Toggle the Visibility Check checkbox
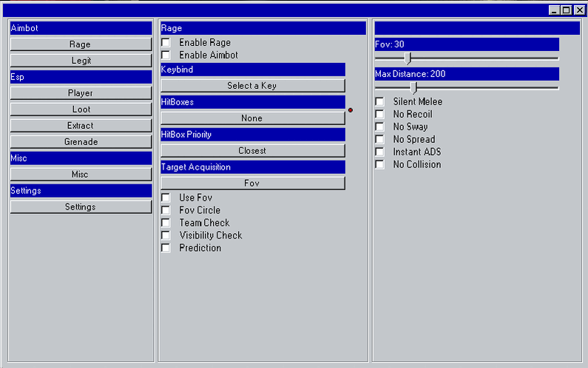This screenshot has width=588, height=368. click(166, 235)
